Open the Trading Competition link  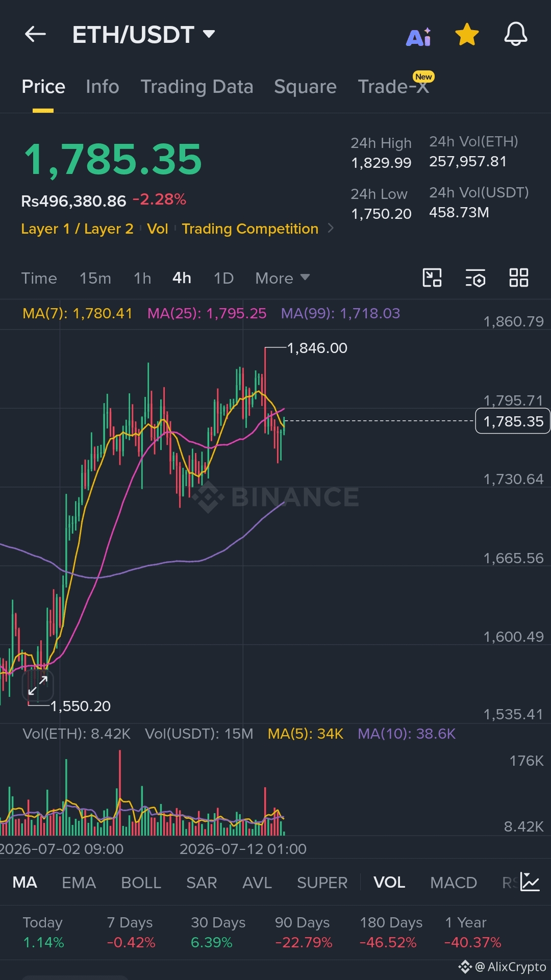click(x=250, y=229)
